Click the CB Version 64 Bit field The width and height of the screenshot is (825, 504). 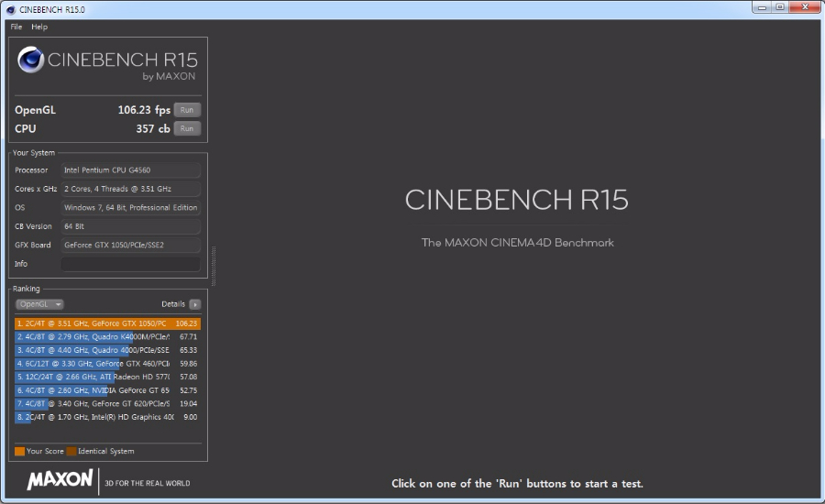click(130, 226)
